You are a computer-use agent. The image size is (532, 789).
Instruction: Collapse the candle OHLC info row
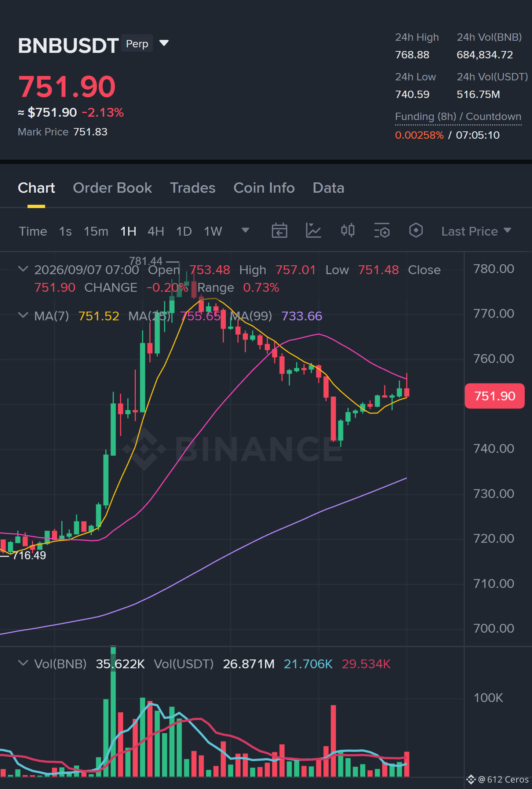(x=23, y=269)
